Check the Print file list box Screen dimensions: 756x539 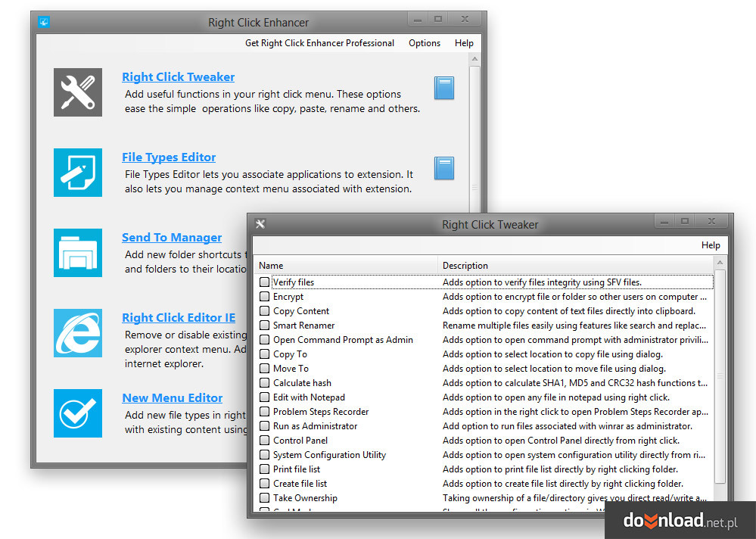click(264, 469)
